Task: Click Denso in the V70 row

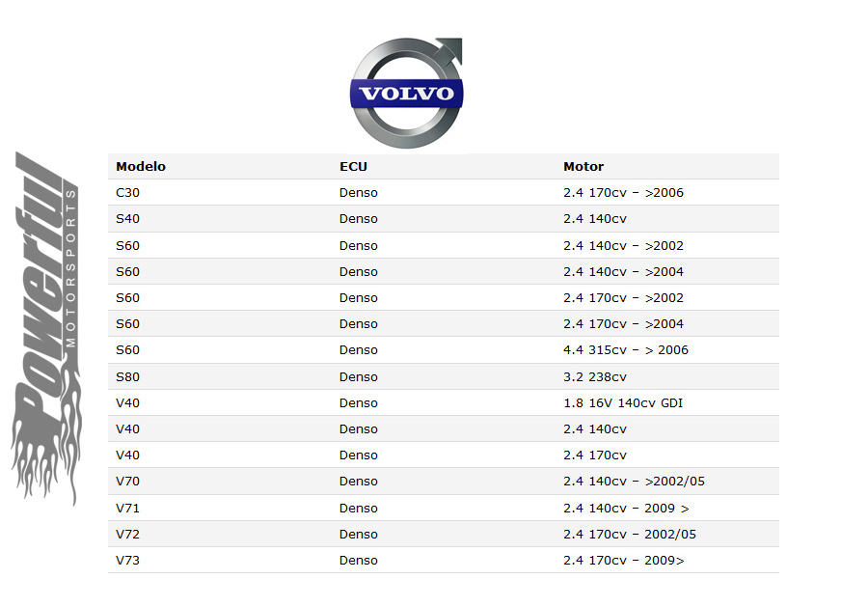Action: point(358,482)
